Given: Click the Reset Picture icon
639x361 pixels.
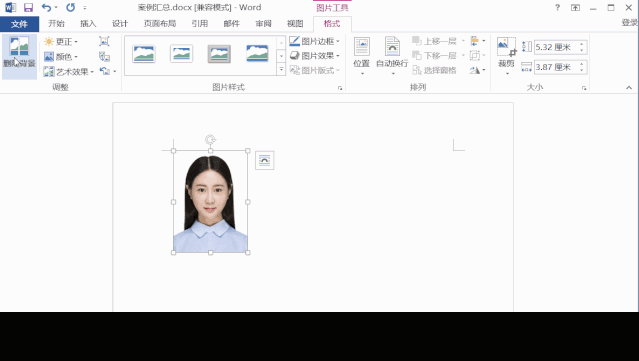Looking at the screenshot, I should [105, 71].
